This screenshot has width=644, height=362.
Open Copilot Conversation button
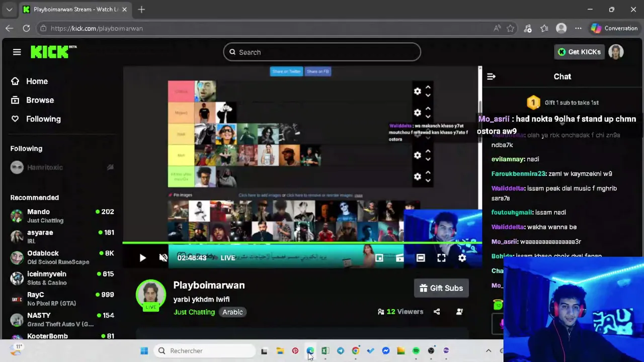pos(614,29)
